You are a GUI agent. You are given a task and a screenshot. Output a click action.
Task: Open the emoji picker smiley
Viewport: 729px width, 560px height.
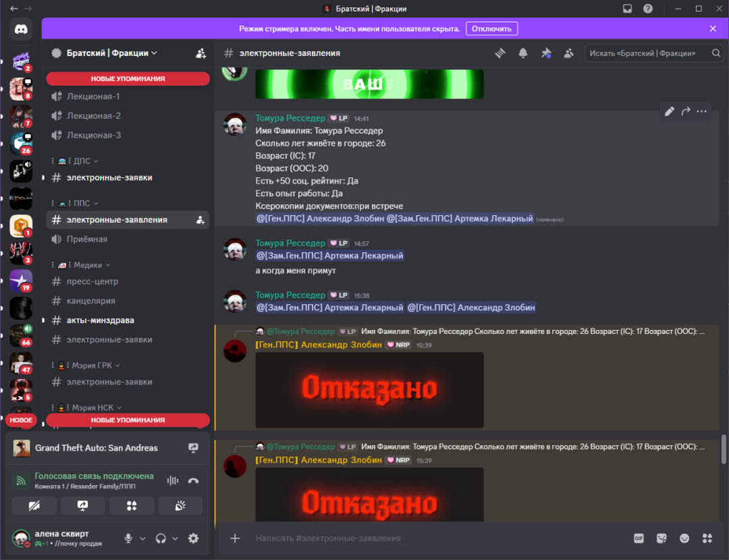[684, 538]
